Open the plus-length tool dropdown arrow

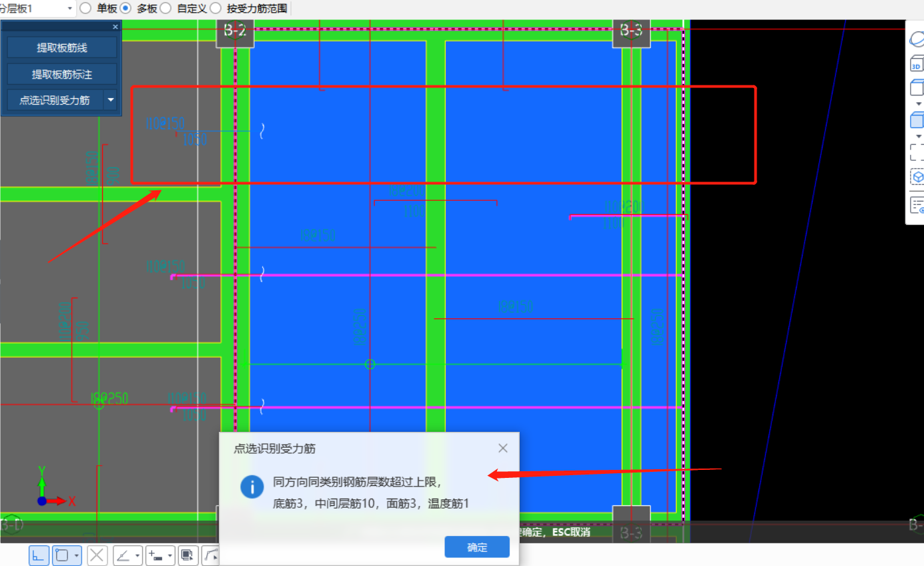170,555
